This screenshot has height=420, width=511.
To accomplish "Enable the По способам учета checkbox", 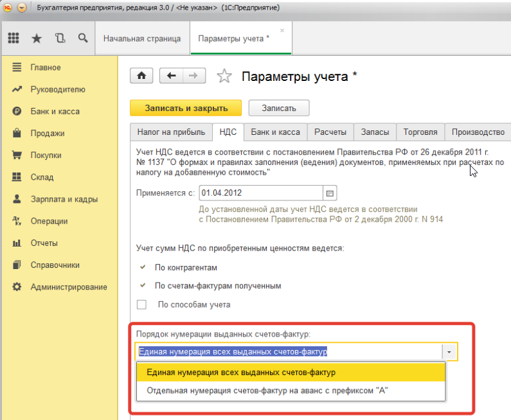I will click(x=142, y=304).
